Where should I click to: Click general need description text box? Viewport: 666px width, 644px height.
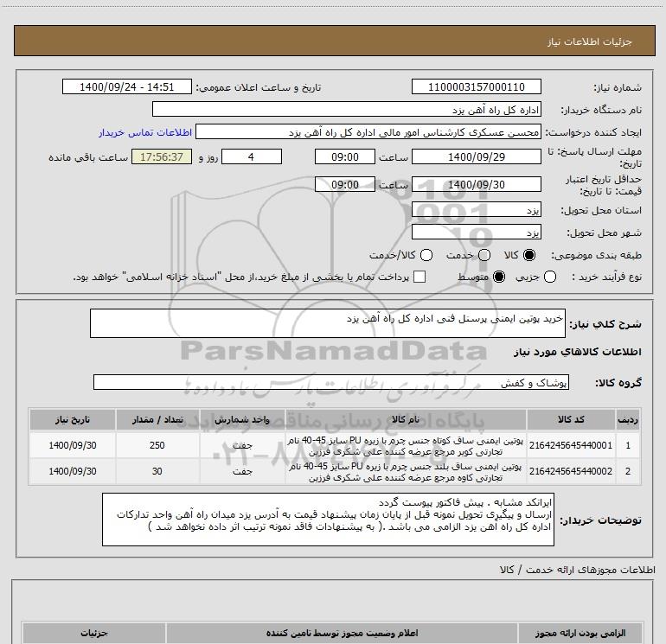(x=328, y=323)
